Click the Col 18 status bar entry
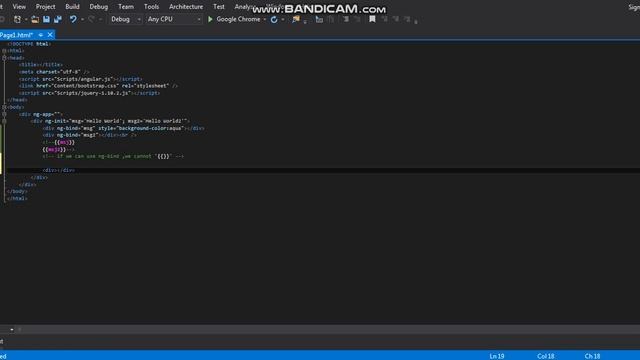 545,356
